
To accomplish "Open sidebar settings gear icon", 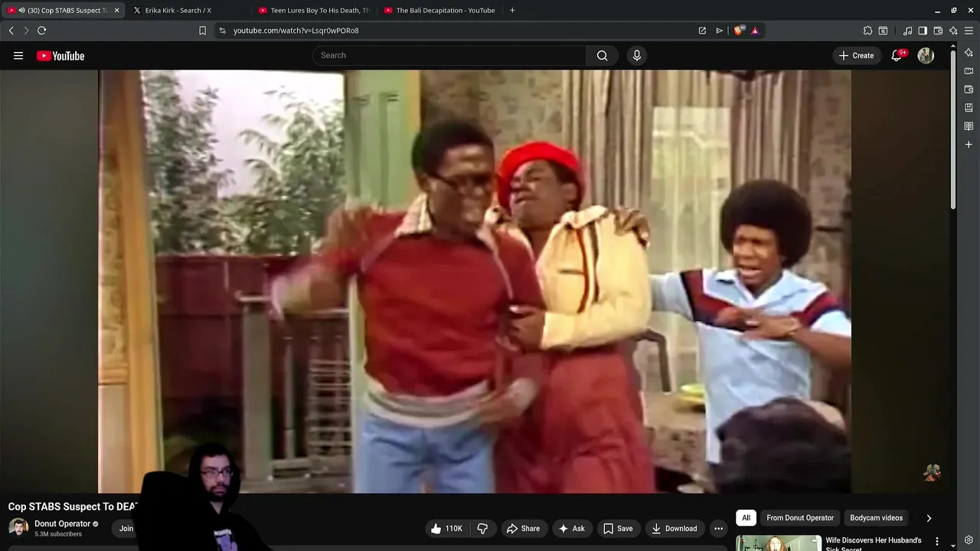I will point(969,540).
